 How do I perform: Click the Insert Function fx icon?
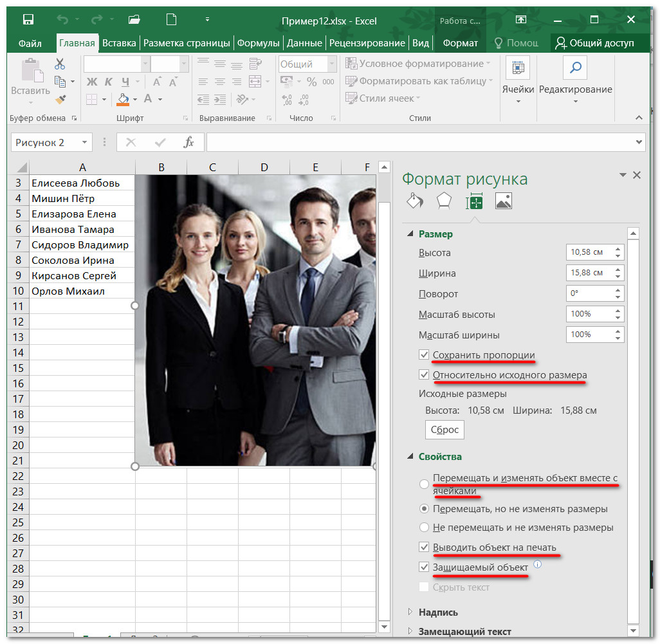(188, 142)
